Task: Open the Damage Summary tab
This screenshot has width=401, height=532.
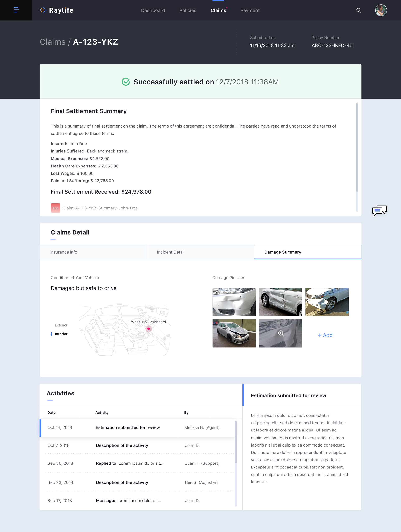Action: (283, 252)
